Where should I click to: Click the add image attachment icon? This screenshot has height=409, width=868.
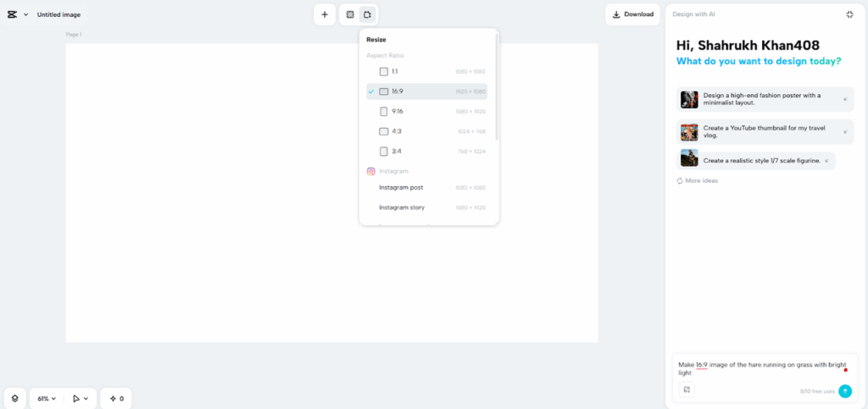click(x=687, y=390)
